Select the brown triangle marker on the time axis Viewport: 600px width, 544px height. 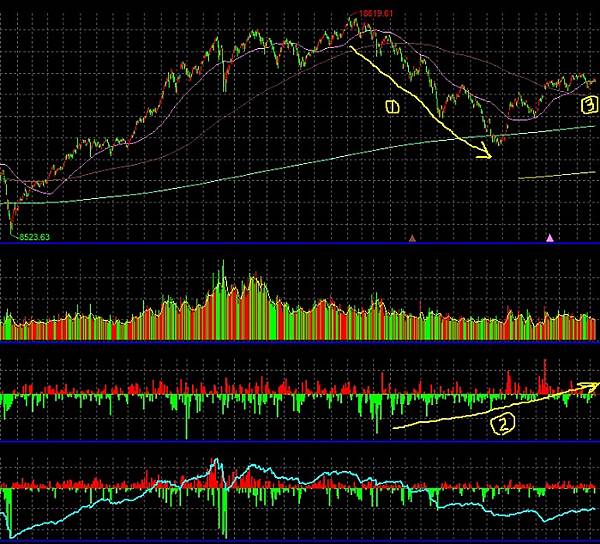coord(412,238)
